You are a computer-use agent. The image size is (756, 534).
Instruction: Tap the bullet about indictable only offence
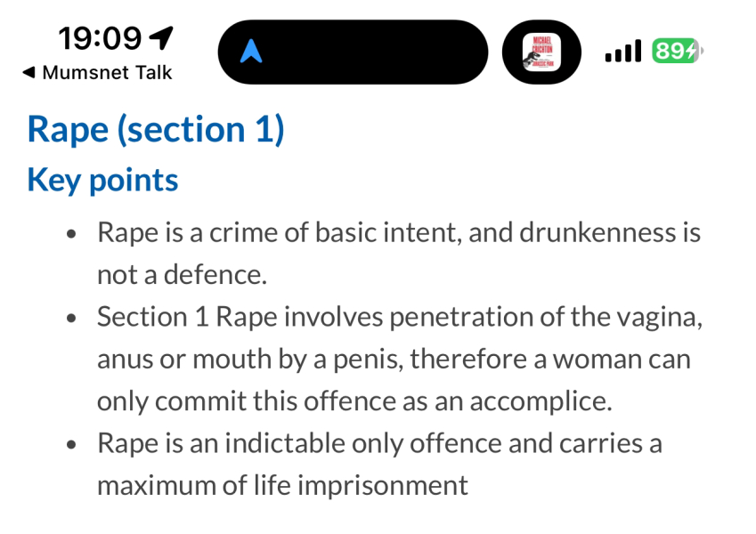[x=379, y=443]
